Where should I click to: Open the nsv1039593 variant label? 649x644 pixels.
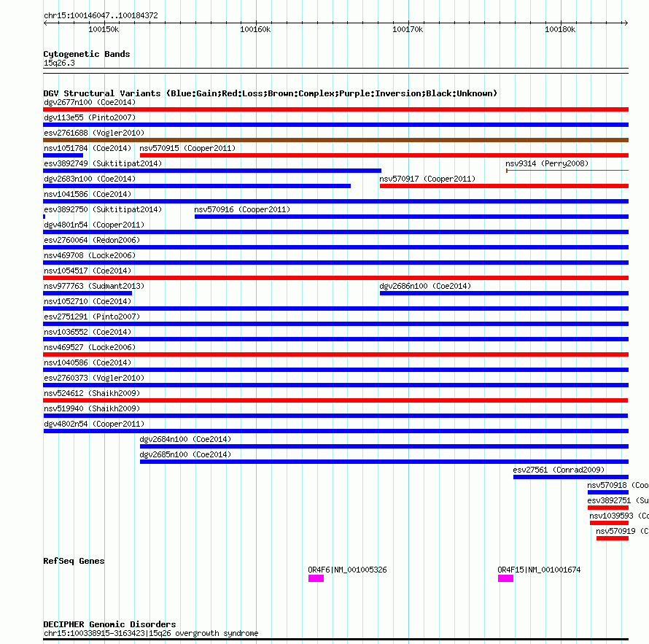619,516
